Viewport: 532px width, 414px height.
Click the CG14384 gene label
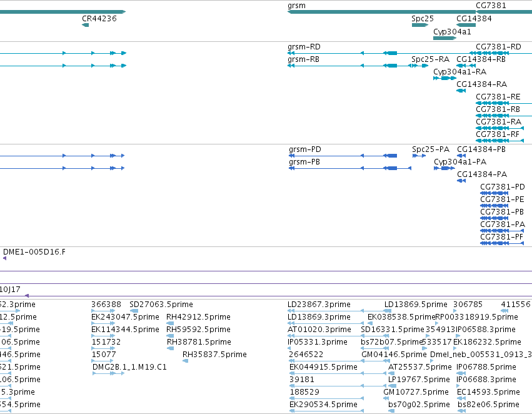click(474, 19)
